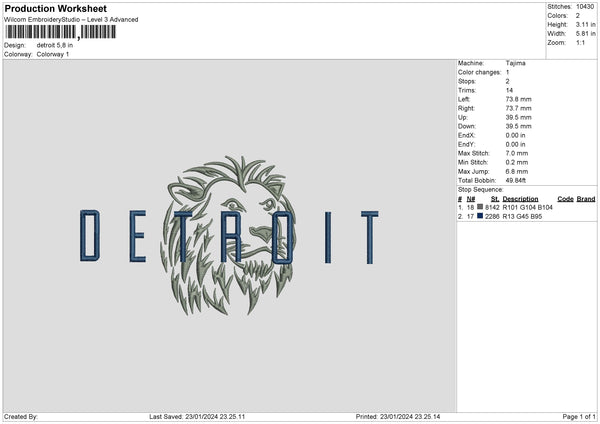The height and width of the screenshot is (424, 600).
Task: Click the R101 G104 B104 description
Action: [x=528, y=207]
